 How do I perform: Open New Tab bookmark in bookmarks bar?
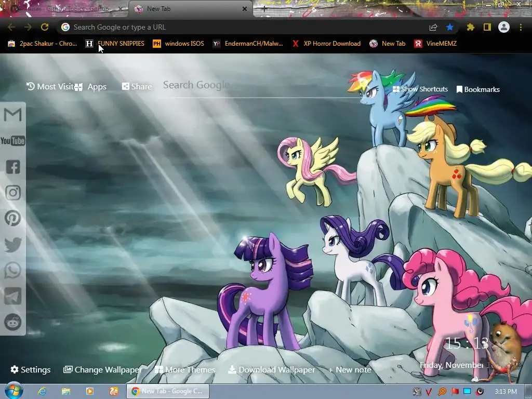pos(388,44)
